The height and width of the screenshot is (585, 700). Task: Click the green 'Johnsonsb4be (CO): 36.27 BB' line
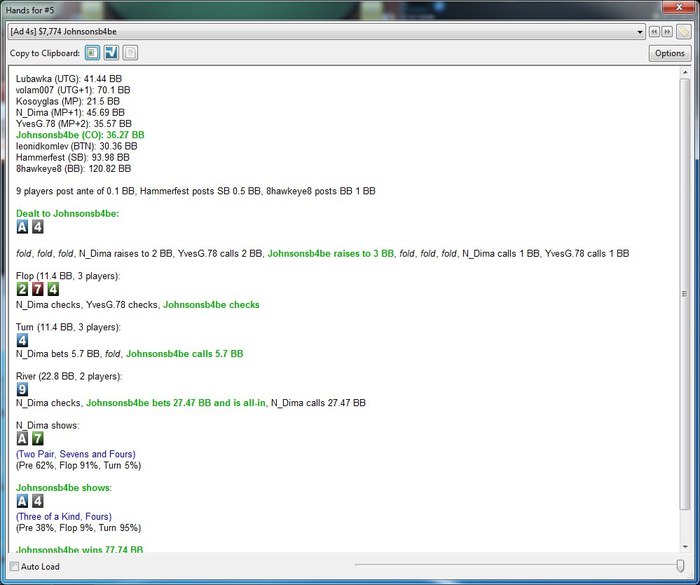coord(80,135)
